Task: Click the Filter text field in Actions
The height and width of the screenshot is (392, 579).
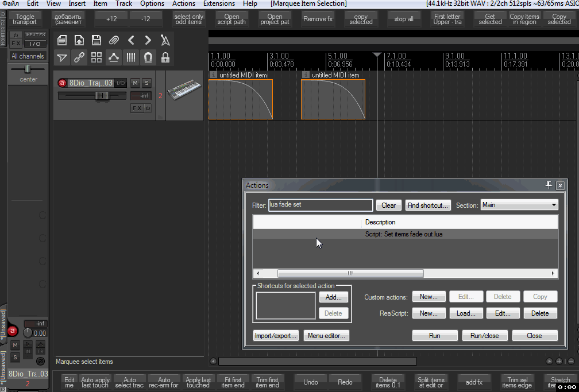Action: click(x=321, y=205)
